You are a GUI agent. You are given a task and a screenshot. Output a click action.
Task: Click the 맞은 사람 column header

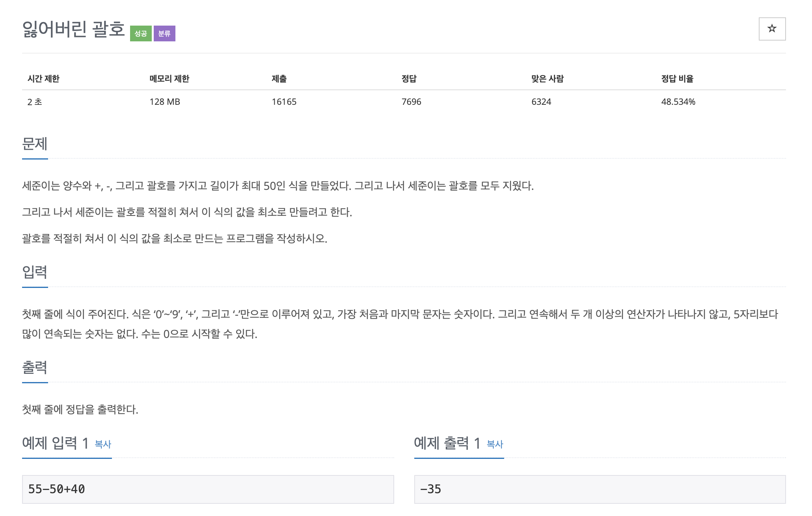click(x=547, y=79)
